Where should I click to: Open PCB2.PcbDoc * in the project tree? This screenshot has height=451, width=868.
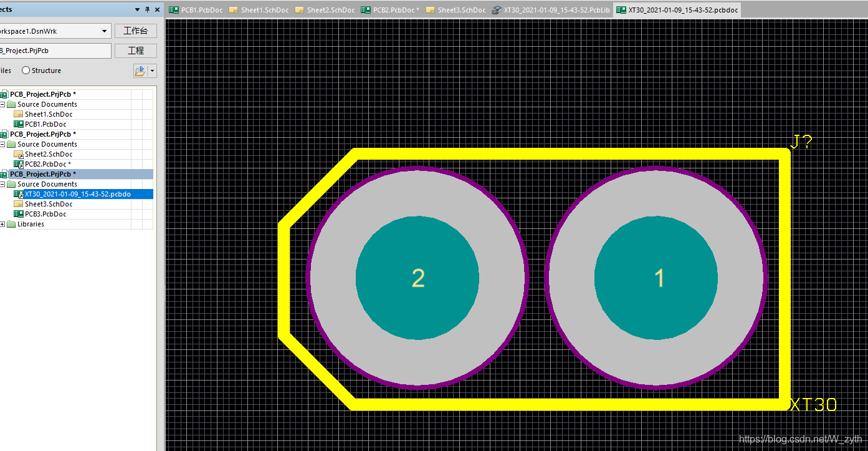point(47,164)
